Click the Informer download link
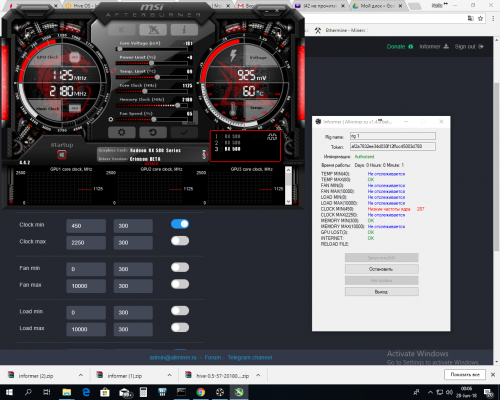 [434, 47]
